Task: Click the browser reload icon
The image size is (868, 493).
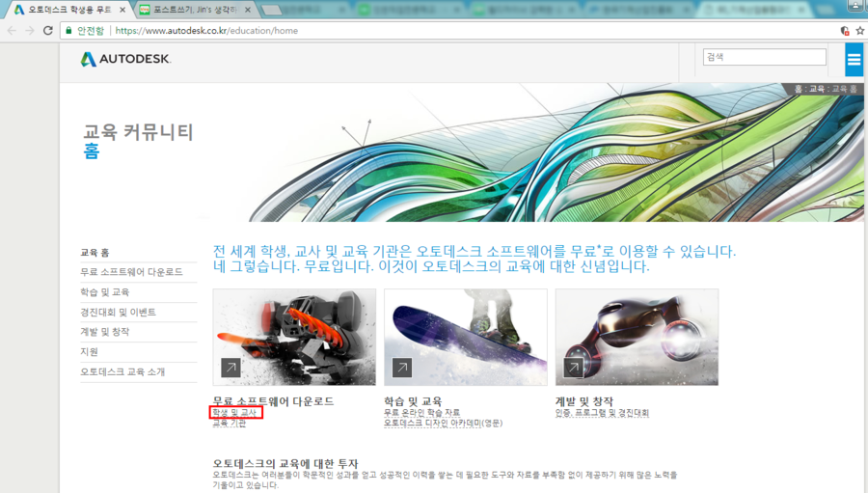Action: tap(48, 31)
